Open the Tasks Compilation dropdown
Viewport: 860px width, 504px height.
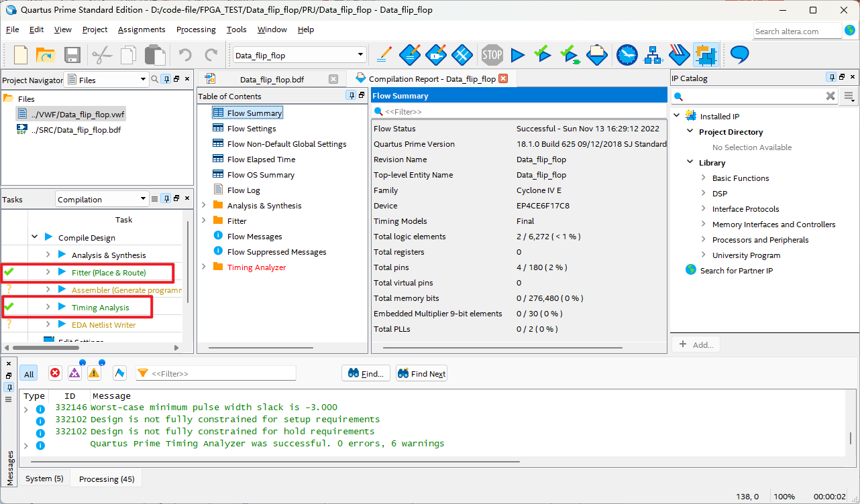tap(143, 199)
